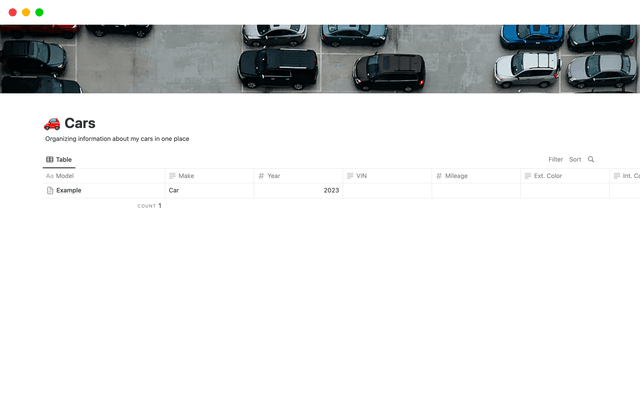Open search with the magnifier icon

591,159
